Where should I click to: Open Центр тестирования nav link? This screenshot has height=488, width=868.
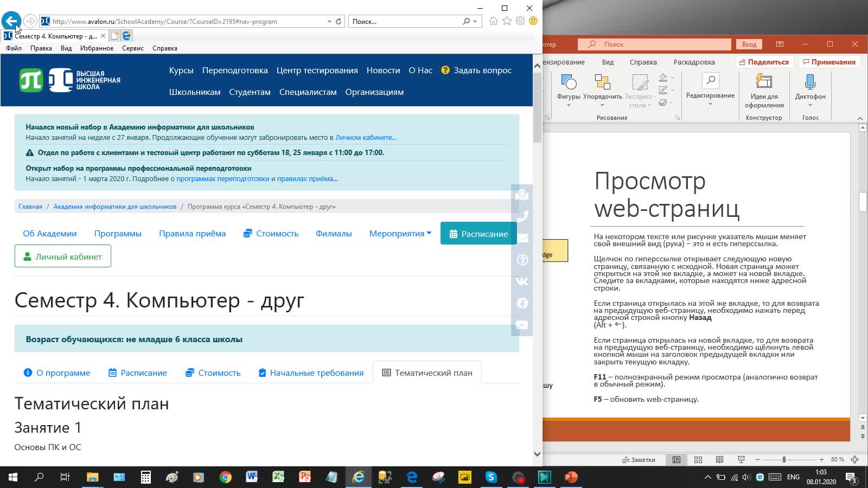click(317, 70)
